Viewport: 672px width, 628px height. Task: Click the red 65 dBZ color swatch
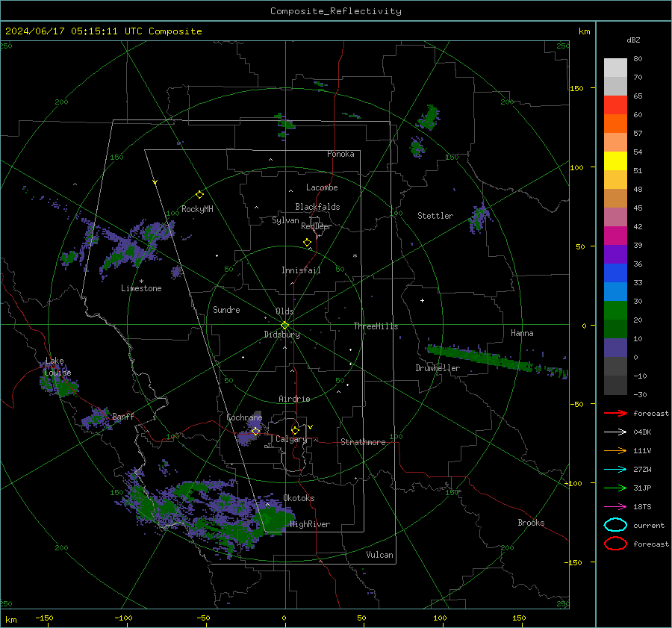pyautogui.click(x=615, y=105)
